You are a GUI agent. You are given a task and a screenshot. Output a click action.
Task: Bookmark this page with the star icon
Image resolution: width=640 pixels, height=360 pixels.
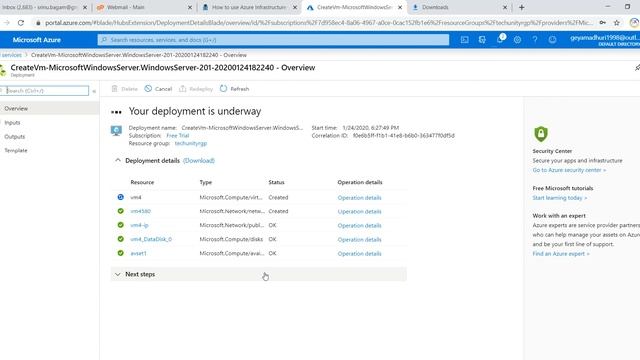[617, 23]
